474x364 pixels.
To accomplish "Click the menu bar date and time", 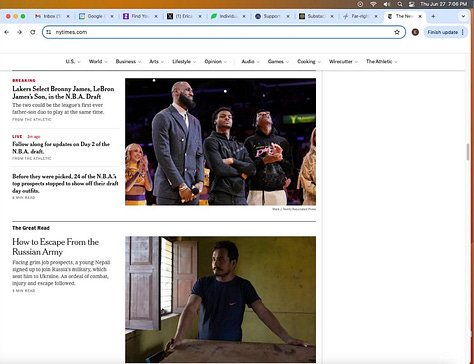I will [x=443, y=4].
